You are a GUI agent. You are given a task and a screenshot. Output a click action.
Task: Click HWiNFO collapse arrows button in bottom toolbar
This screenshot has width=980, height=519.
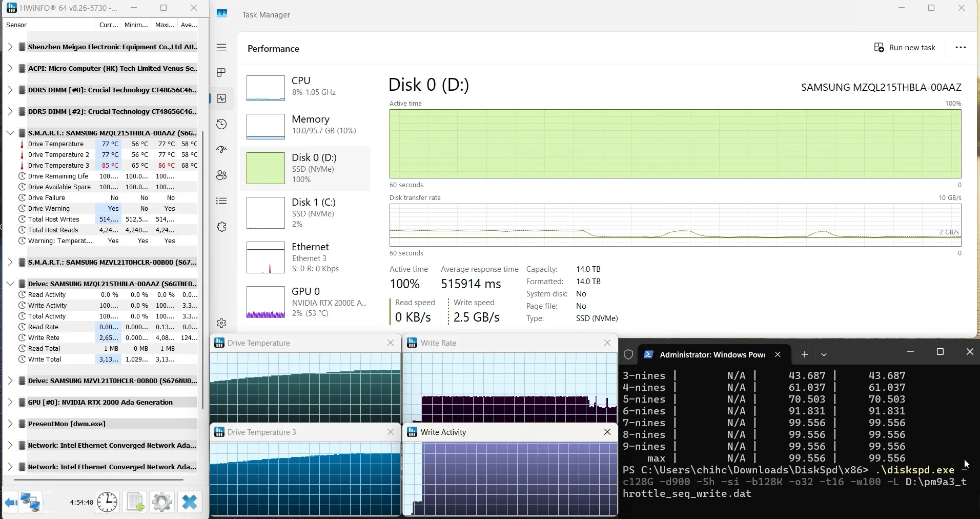[x=11, y=502]
